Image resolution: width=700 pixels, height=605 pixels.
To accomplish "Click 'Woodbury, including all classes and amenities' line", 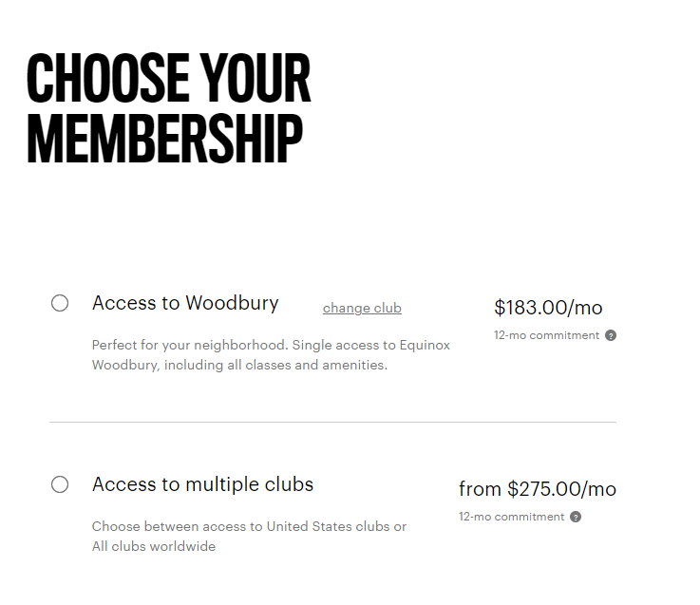I will (x=239, y=366).
